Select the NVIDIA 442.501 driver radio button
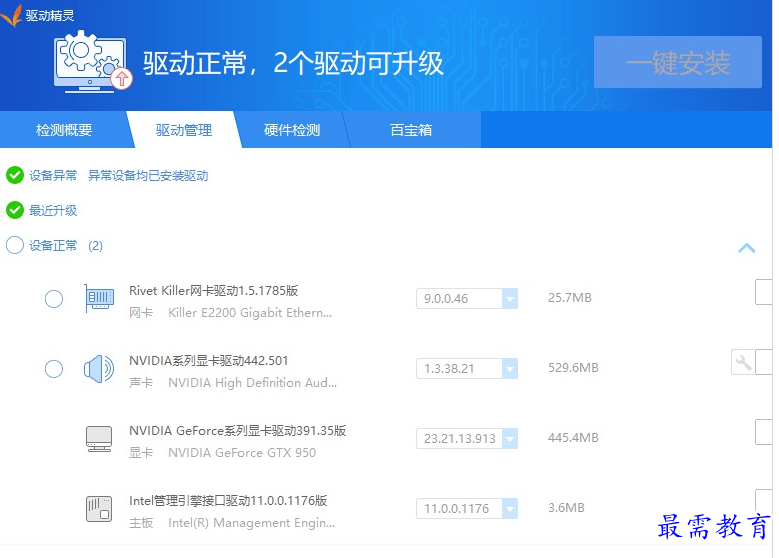 point(54,369)
